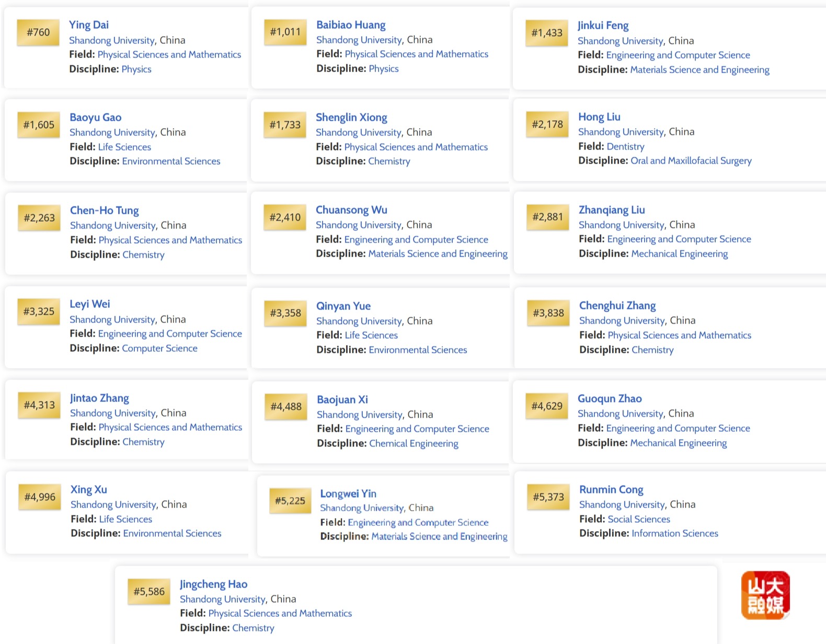The image size is (826, 644).
Task: Open Social Sciences field for Runmin Cong
Action: pyautogui.click(x=638, y=519)
